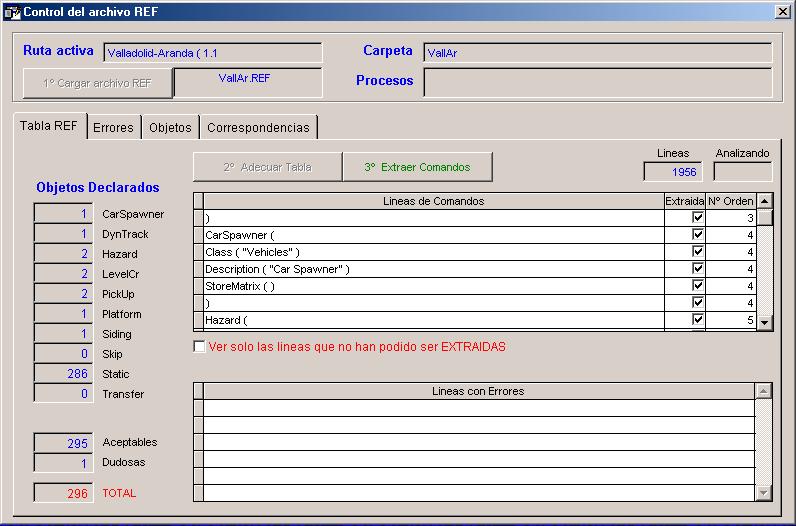Enable Ver solo las lineas no extraidas checkbox
796x526 pixels.
(x=200, y=347)
